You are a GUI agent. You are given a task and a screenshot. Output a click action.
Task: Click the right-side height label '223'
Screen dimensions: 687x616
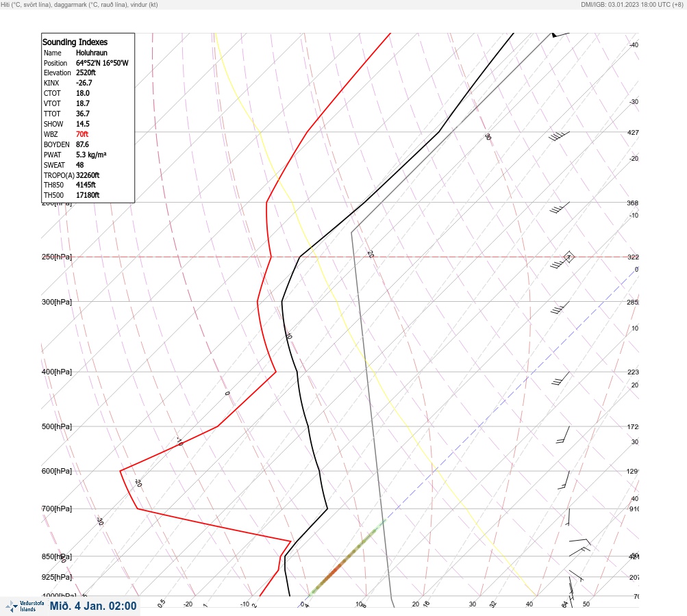pyautogui.click(x=633, y=372)
